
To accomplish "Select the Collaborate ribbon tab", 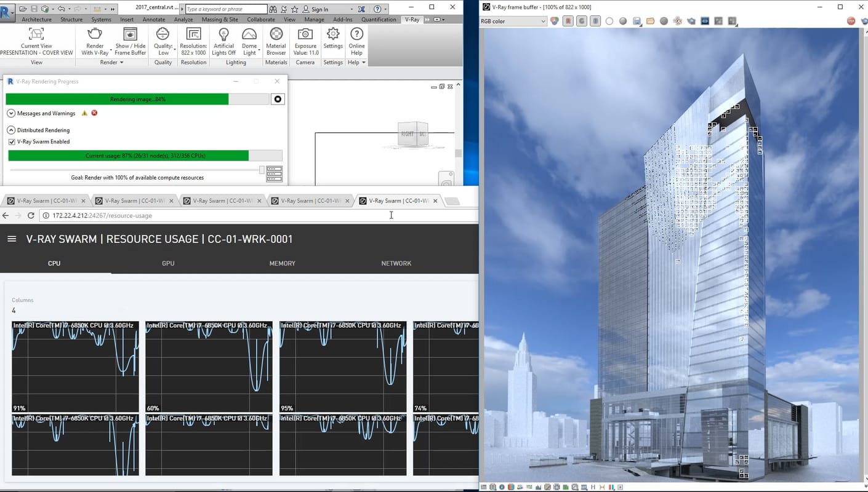I will click(x=261, y=20).
